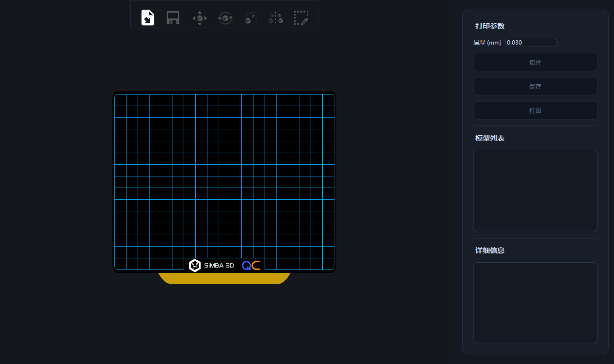Viewport: 614px width, 364px height.
Task: Click the yellow handle below the build plate
Action: tap(224, 278)
